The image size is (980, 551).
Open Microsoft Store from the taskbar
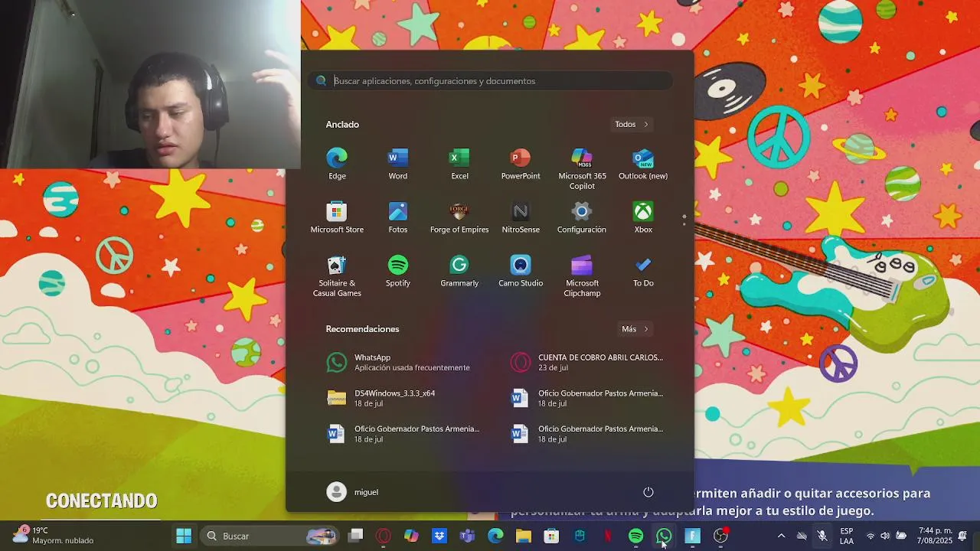(551, 536)
